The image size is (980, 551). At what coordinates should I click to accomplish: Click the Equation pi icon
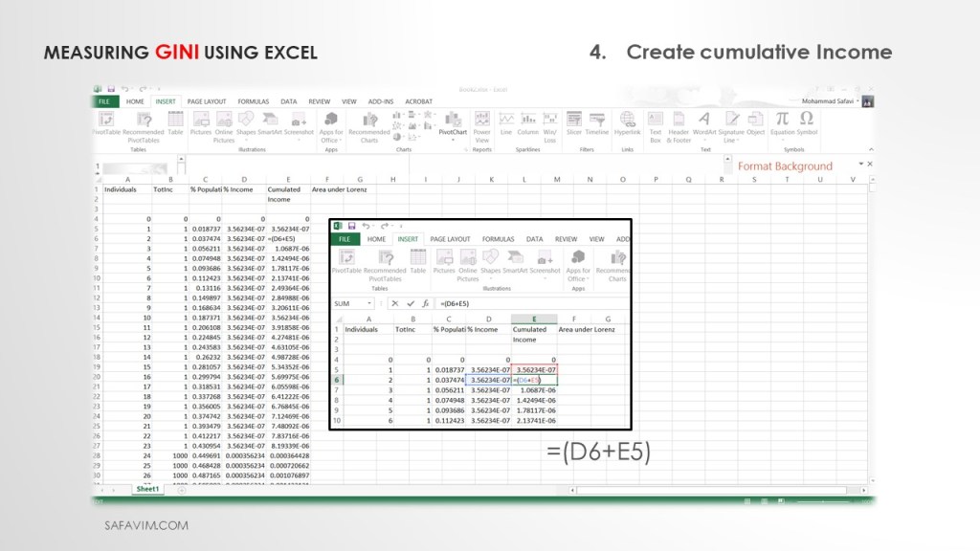pyautogui.click(x=782, y=120)
